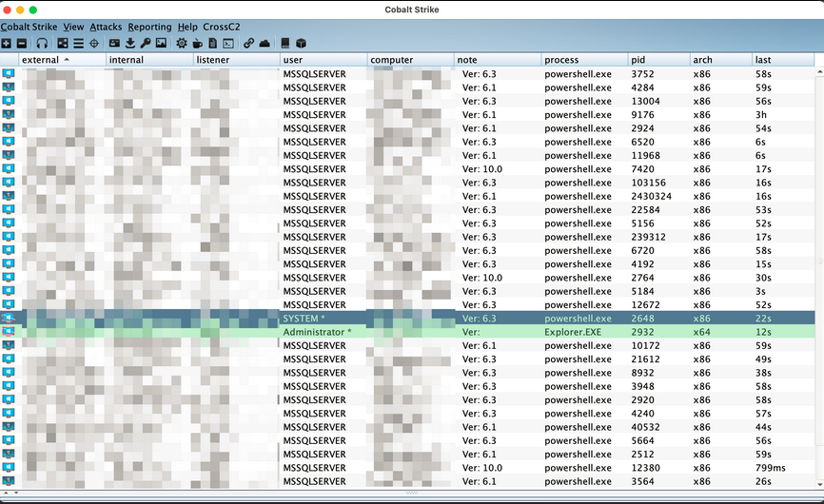Sort by the last column header
824x504 pixels.
tap(783, 60)
